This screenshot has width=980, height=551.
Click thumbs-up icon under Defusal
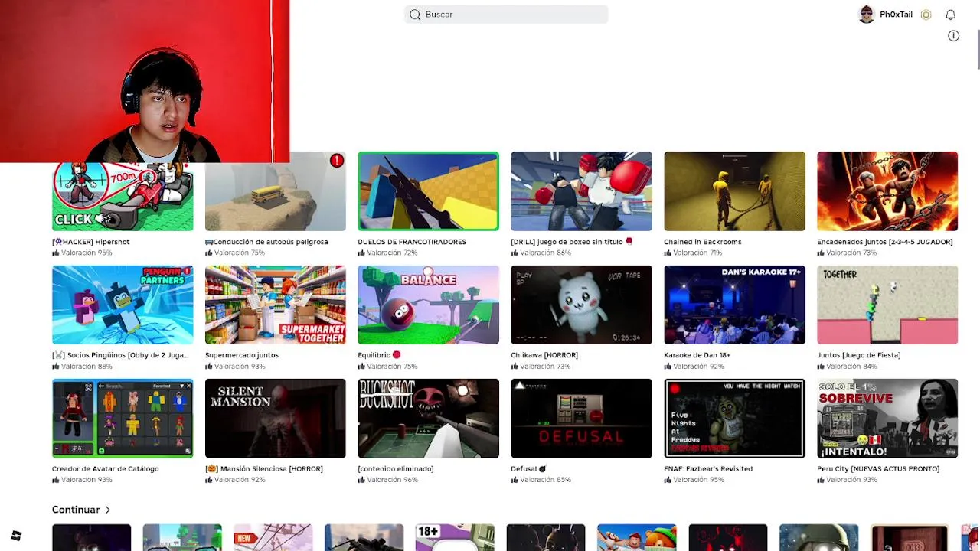pos(515,480)
